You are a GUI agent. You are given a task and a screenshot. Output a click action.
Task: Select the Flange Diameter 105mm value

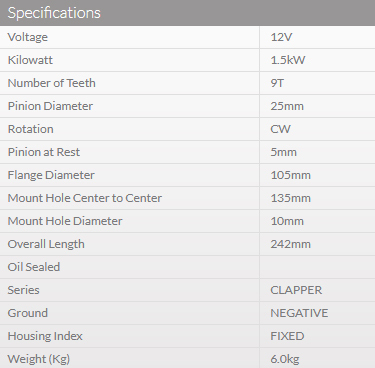click(290, 175)
